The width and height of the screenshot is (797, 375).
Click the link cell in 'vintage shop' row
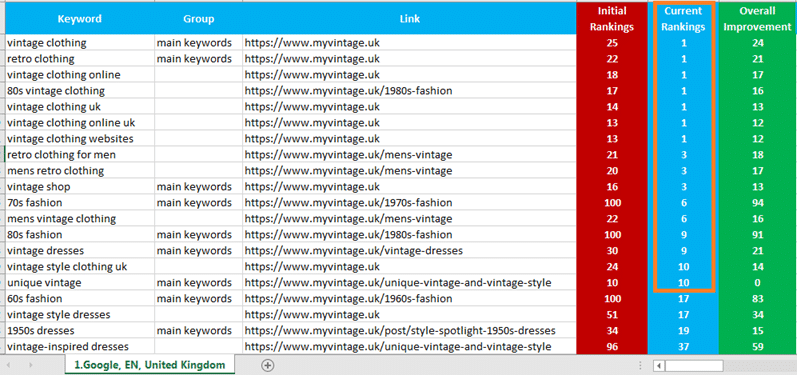[x=410, y=186]
